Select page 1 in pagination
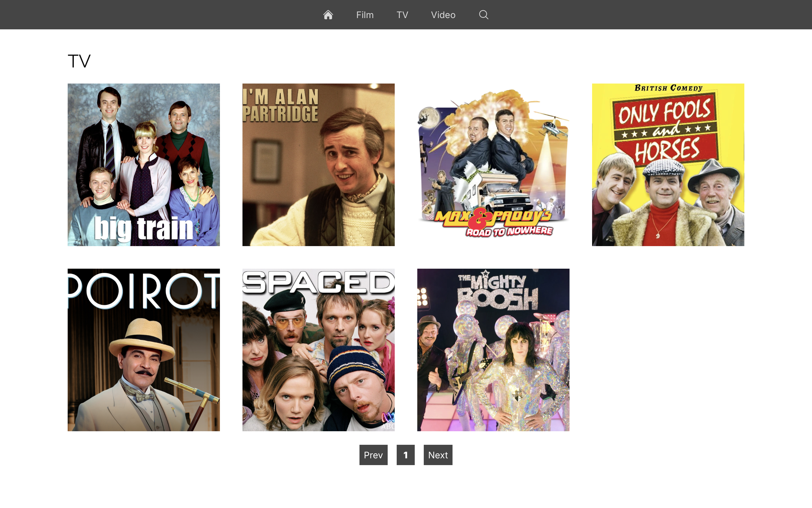The image size is (812, 508). (405, 455)
